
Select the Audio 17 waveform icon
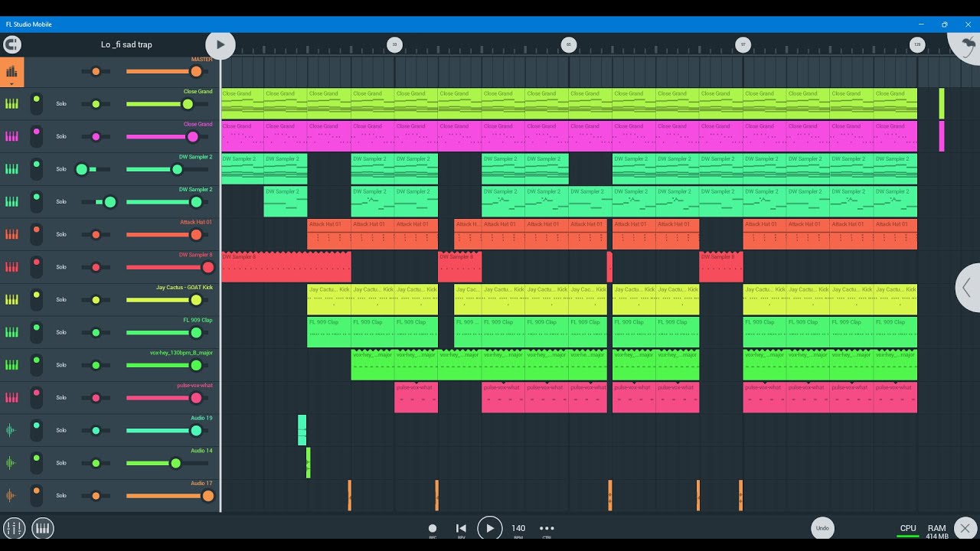[x=11, y=495]
